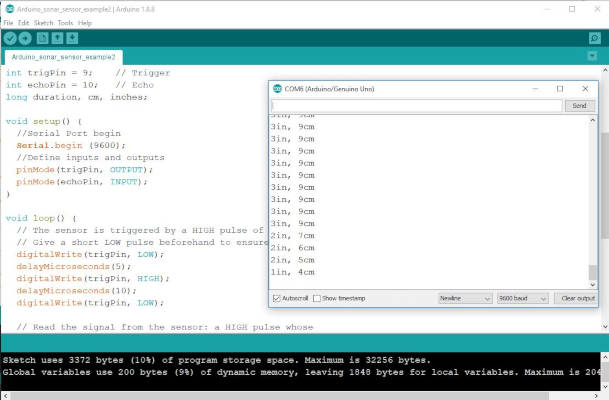Close the COM6 serial monitor window

pos(585,89)
